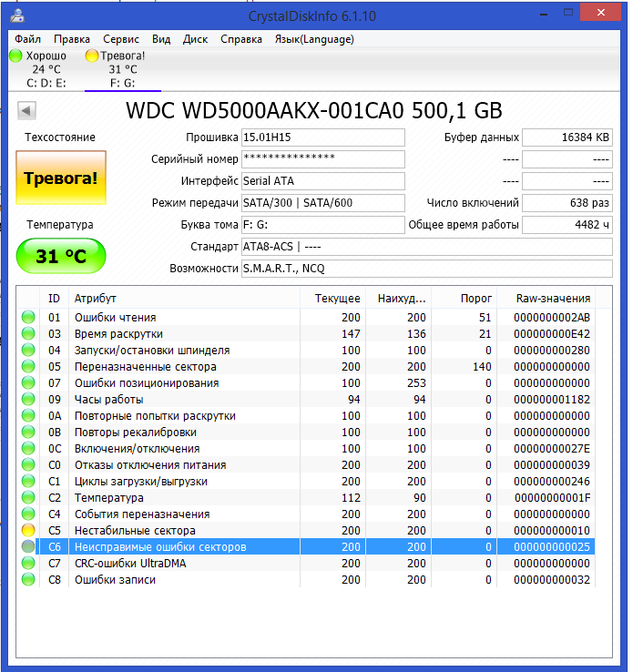Click the Число включений value 638 раз
This screenshot has height=672, width=633.
coord(567,203)
